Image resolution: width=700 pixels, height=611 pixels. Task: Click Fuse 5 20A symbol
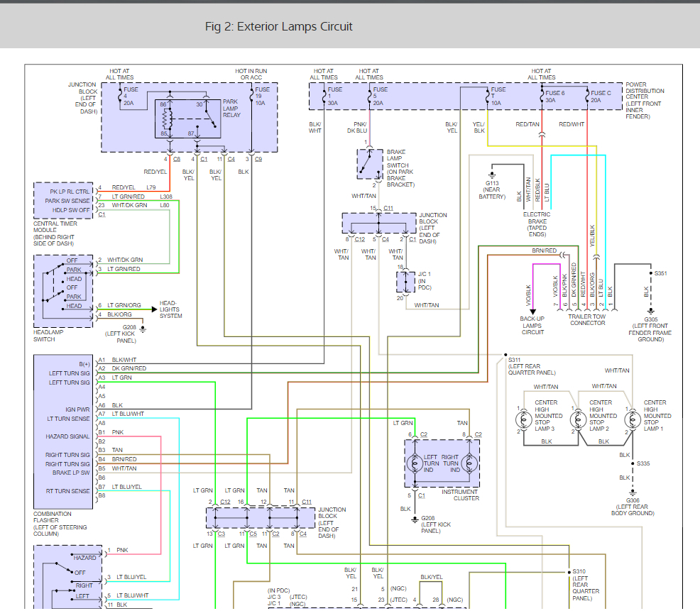click(370, 96)
